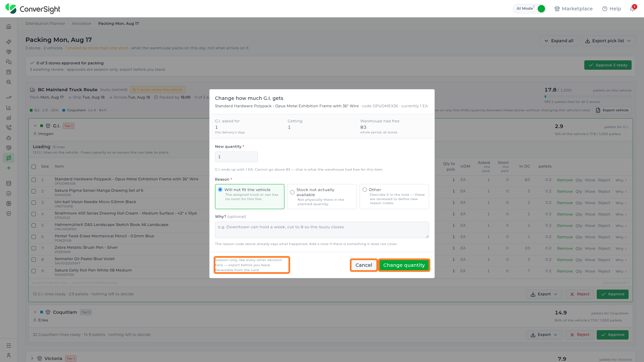Open G.I. section Export dropdown

click(544, 294)
